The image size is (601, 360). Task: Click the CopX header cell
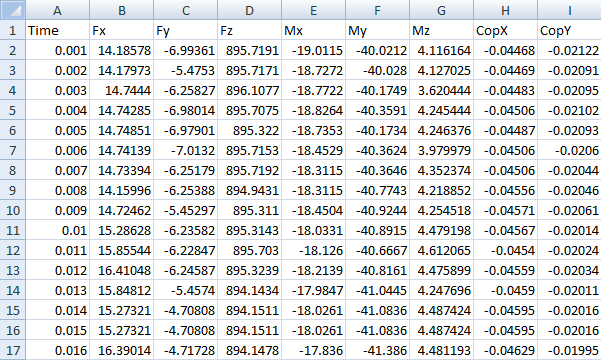point(506,30)
